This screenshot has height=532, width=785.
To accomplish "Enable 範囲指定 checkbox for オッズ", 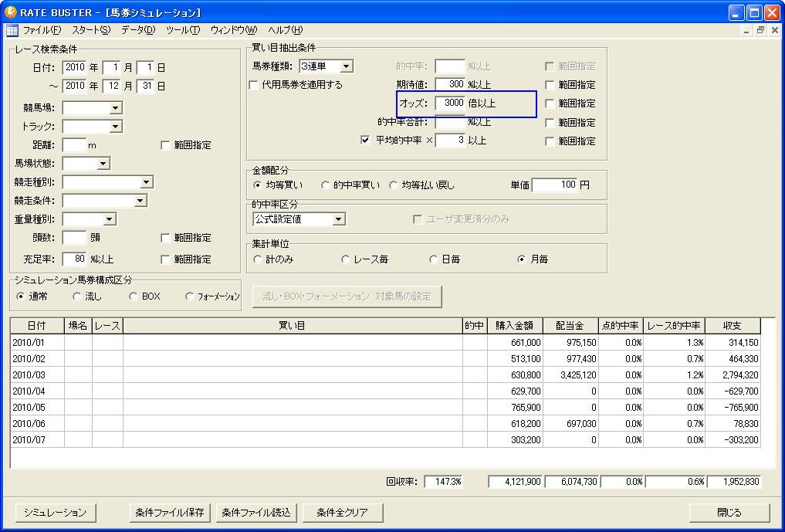I will click(550, 103).
